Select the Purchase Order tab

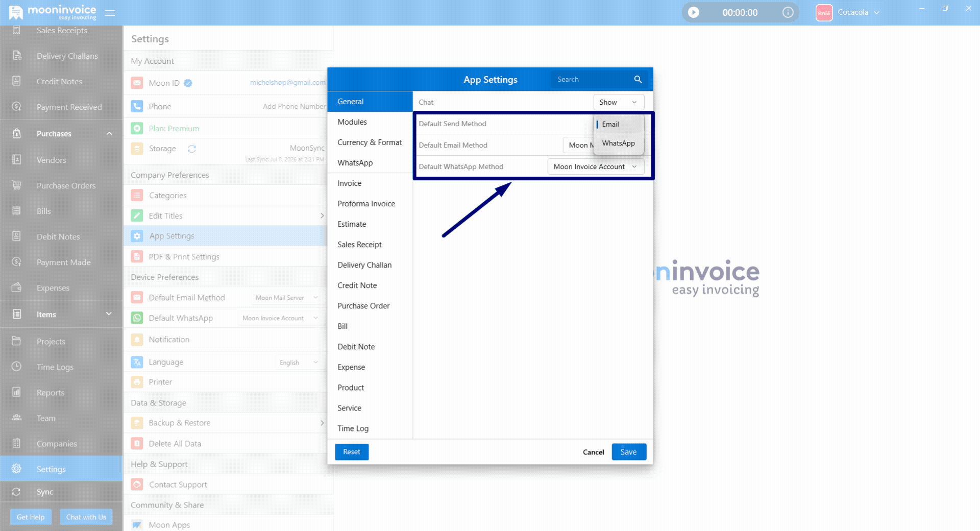coord(370,306)
